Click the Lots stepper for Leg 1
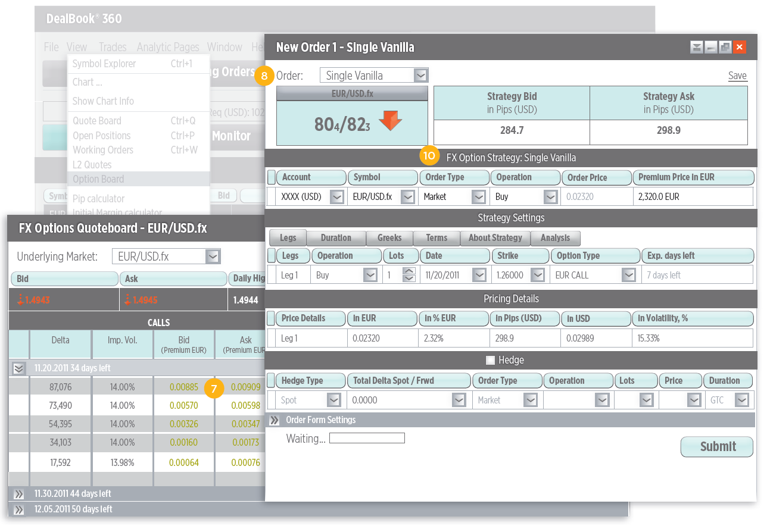 click(409, 275)
